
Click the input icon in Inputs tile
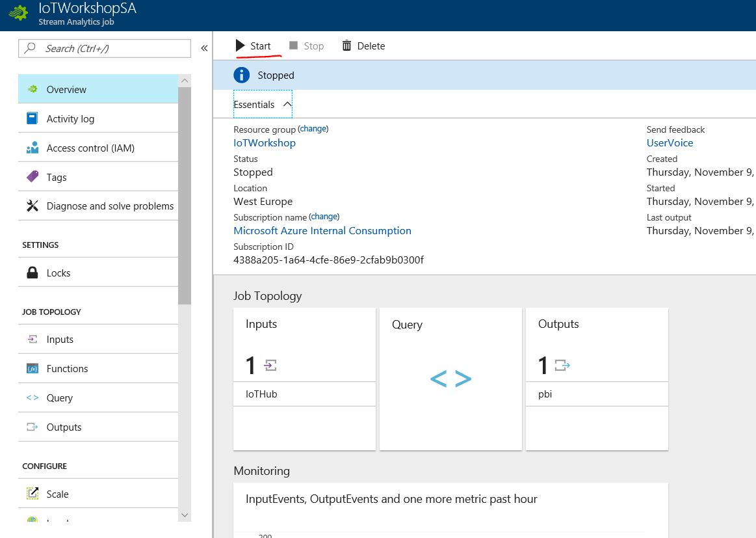270,365
